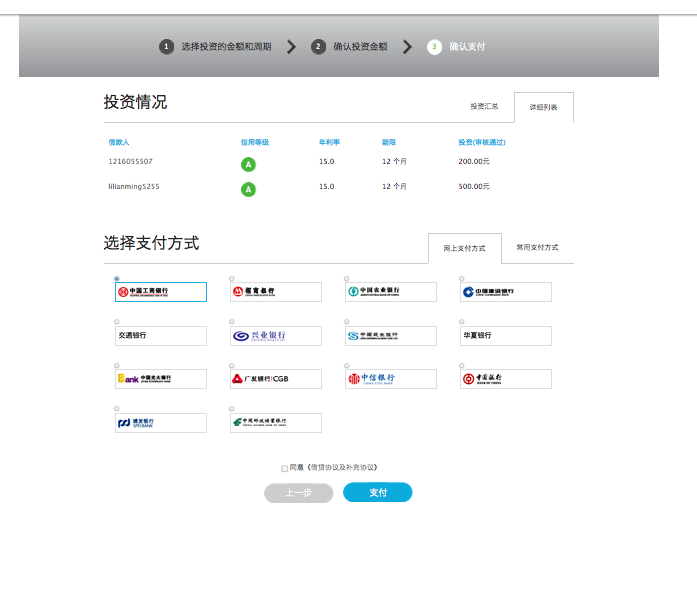The image size is (697, 610).
Task: Choose the Industrial Bank (兴业银行) logo
Action: click(275, 336)
